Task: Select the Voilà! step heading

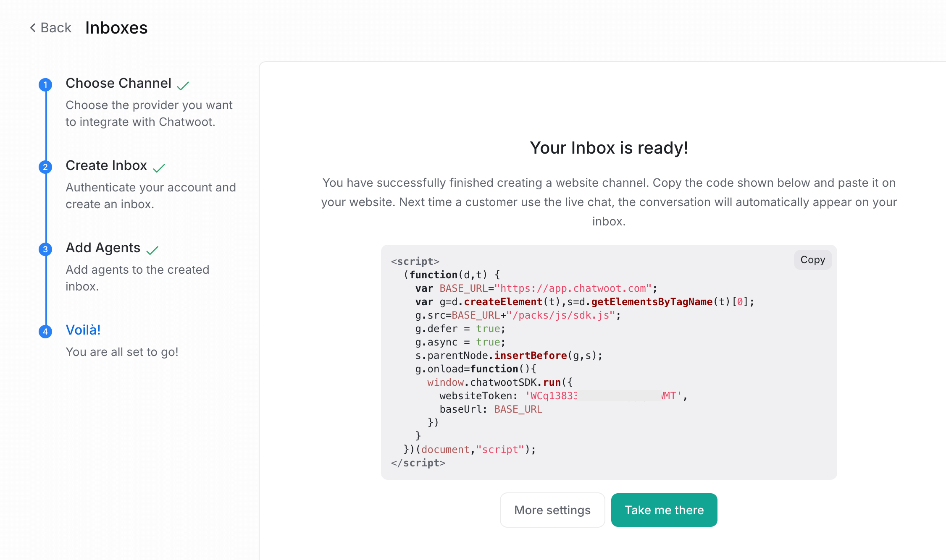Action: coord(83,330)
